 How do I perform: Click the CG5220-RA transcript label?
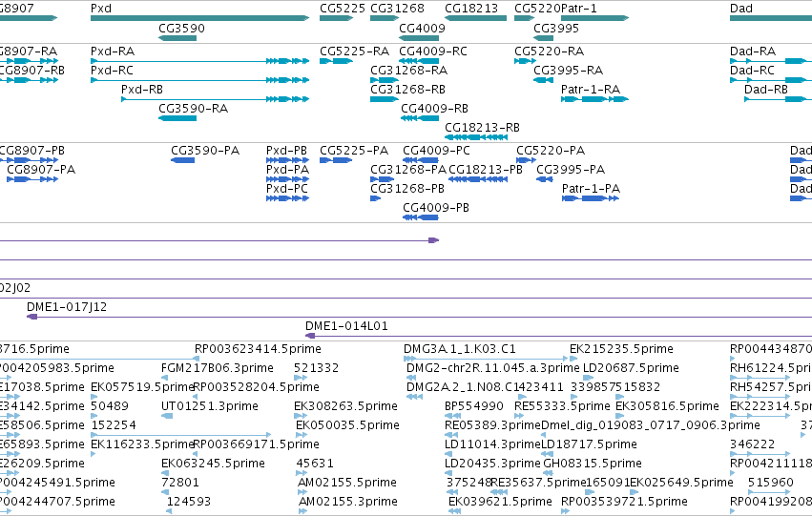tap(549, 52)
